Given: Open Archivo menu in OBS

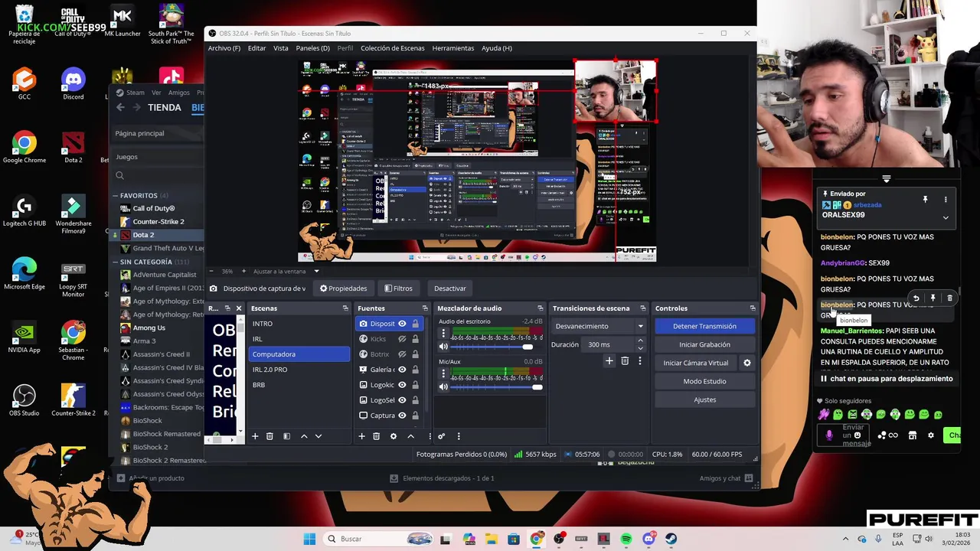Looking at the screenshot, I should pyautogui.click(x=224, y=48).
